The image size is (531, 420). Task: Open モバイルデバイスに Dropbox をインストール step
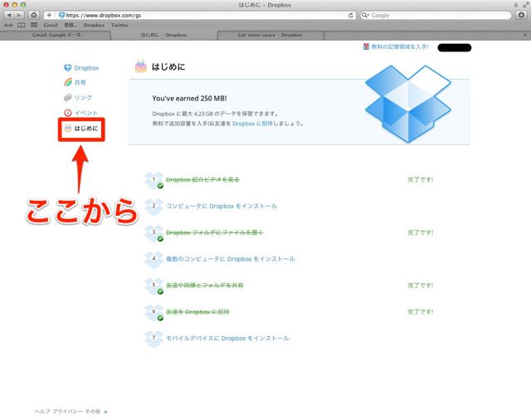point(227,339)
